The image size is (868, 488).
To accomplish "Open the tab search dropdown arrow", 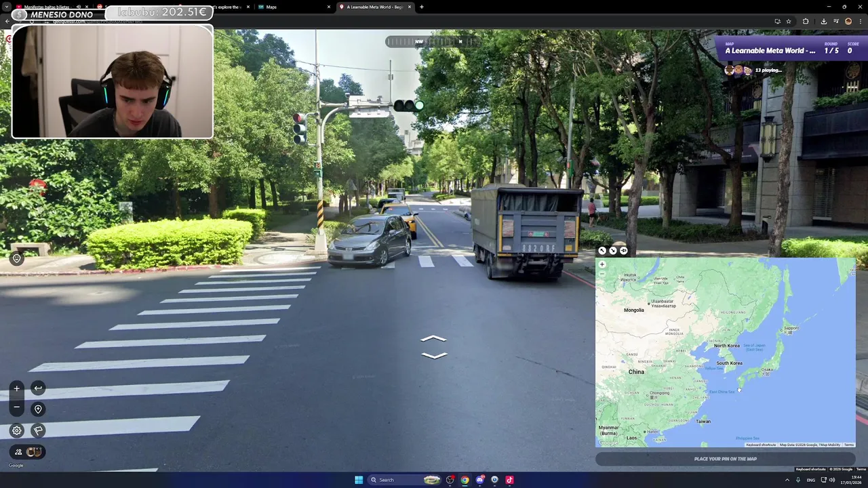I will pos(6,7).
